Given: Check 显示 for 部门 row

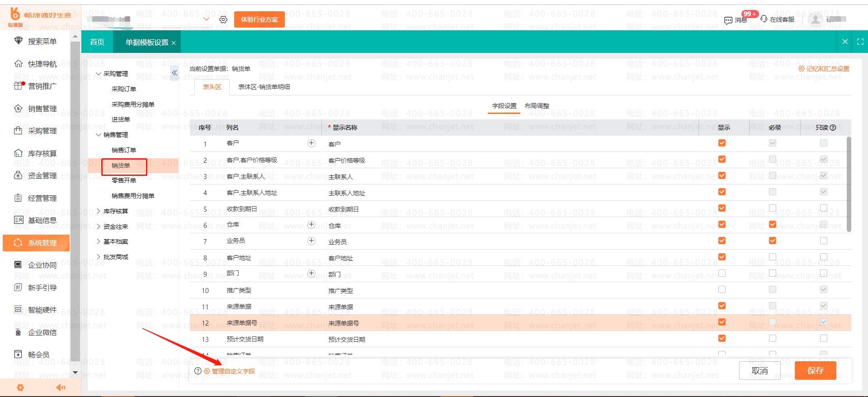Looking at the screenshot, I should (x=722, y=273).
